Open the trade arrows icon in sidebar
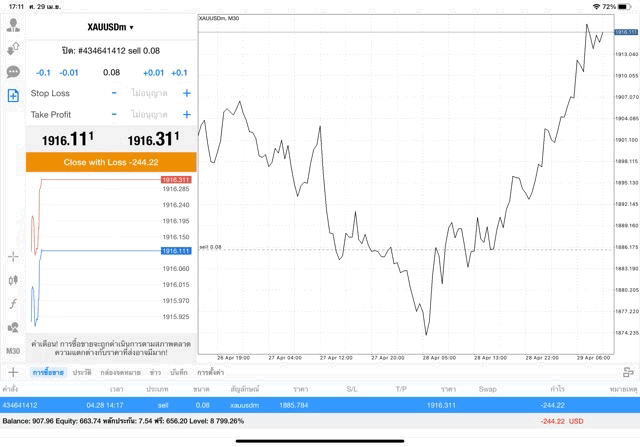This screenshot has width=640, height=447. [13, 48]
